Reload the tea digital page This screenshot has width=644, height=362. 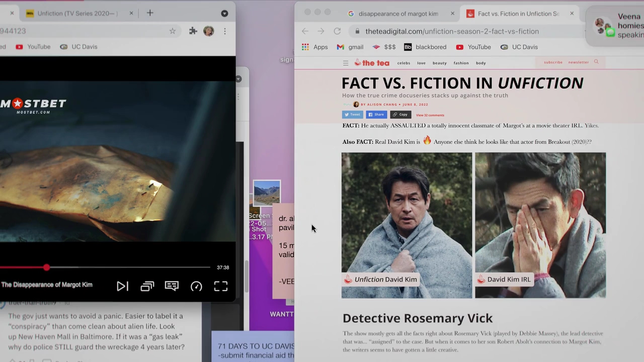pos(337,31)
